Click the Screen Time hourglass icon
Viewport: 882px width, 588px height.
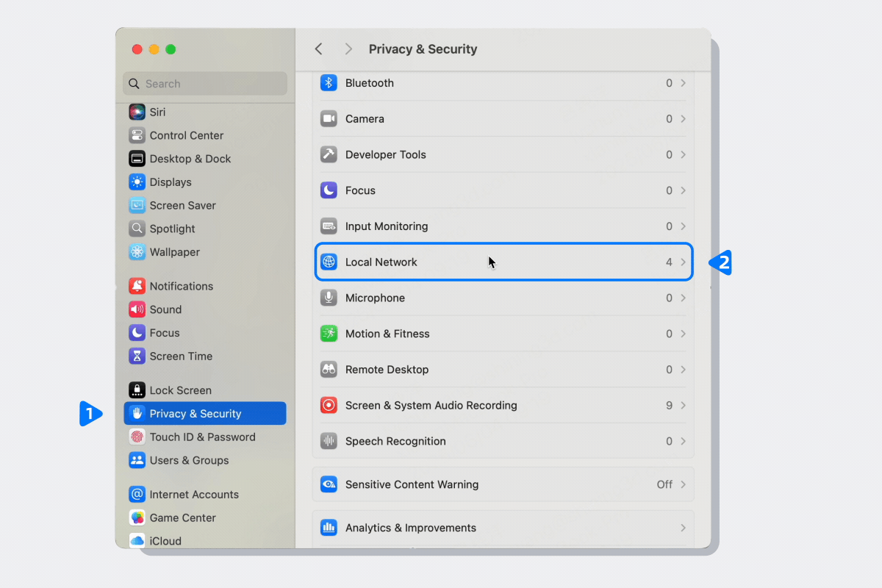pos(137,356)
